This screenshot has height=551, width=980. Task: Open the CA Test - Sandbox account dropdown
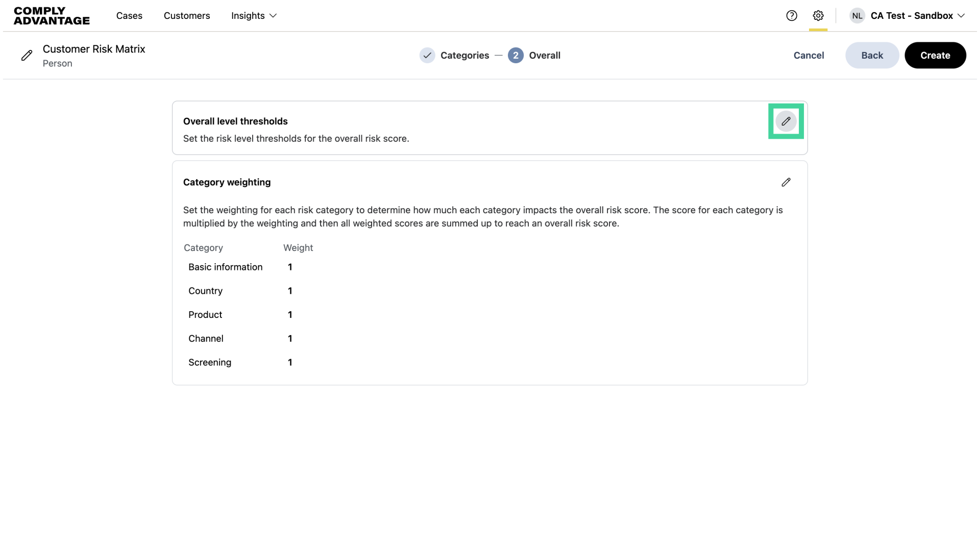(911, 16)
